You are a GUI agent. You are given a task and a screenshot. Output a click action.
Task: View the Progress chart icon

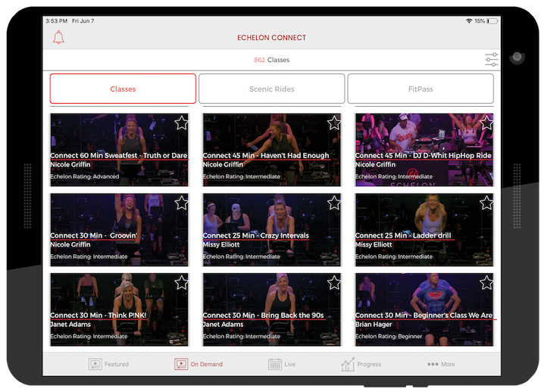(x=348, y=364)
